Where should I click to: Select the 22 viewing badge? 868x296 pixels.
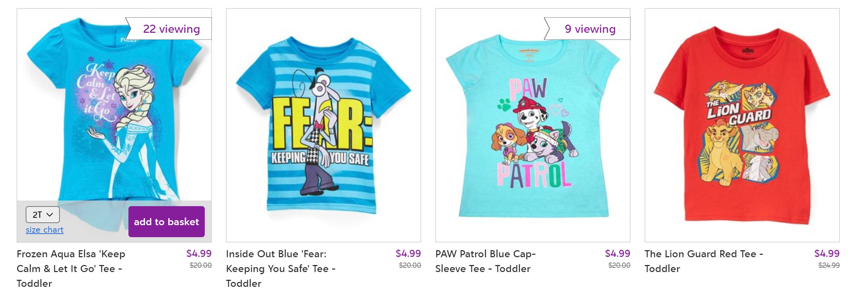coord(169,29)
